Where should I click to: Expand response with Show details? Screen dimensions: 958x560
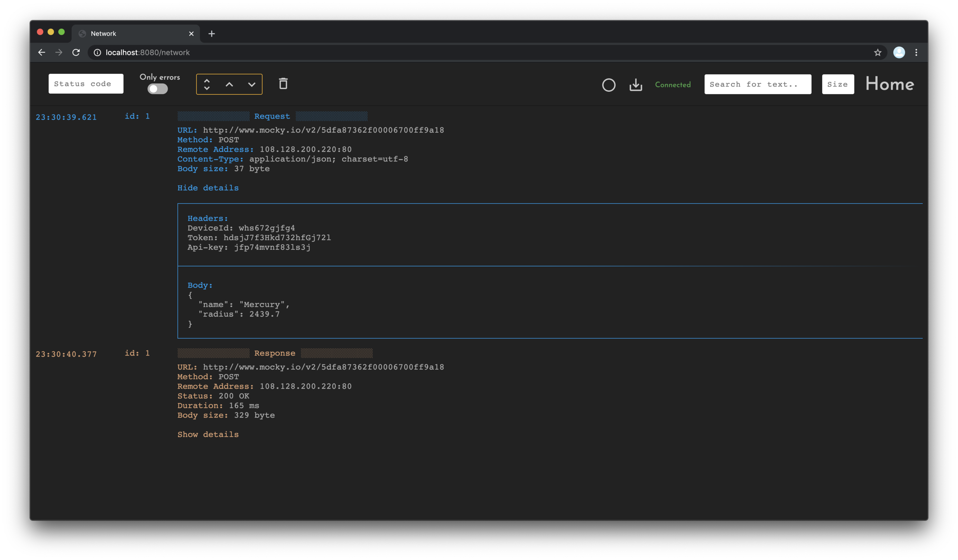(x=208, y=435)
